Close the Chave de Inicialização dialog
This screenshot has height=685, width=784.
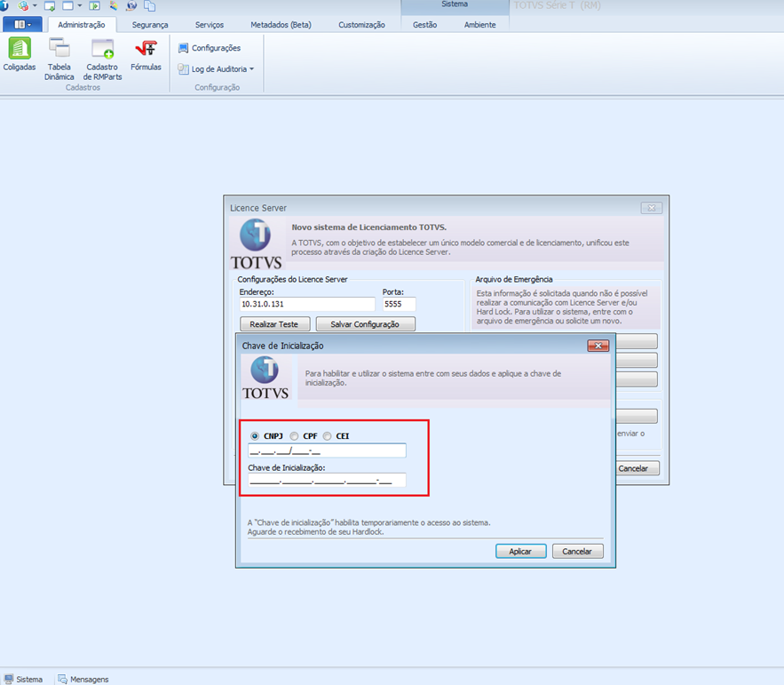pos(598,346)
